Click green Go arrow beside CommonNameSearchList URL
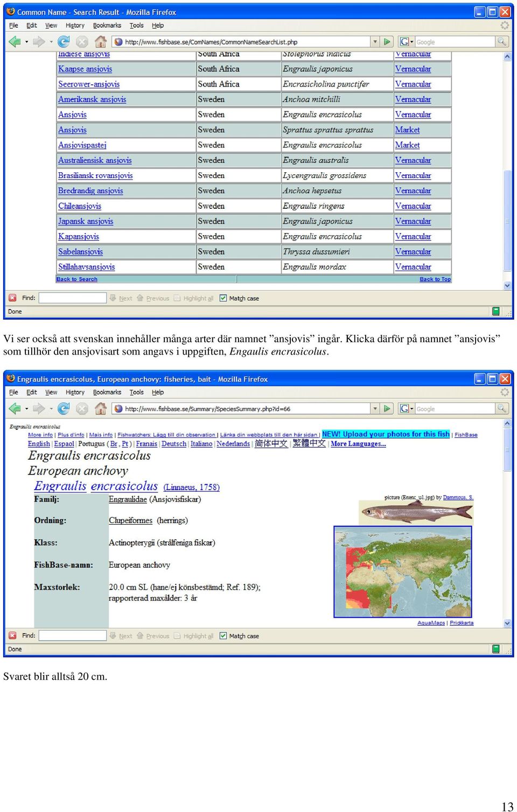 tap(387, 41)
